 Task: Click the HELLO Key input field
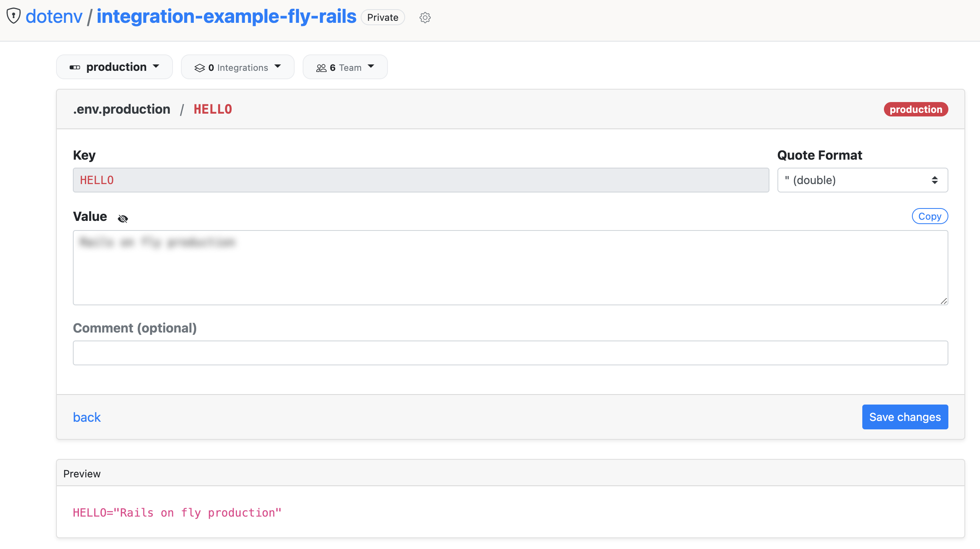pos(421,180)
